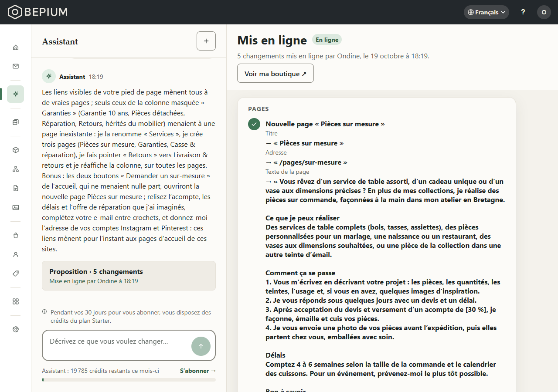Open the hierarchy tree icon in the sidebar
The height and width of the screenshot is (392, 558).
click(16, 169)
